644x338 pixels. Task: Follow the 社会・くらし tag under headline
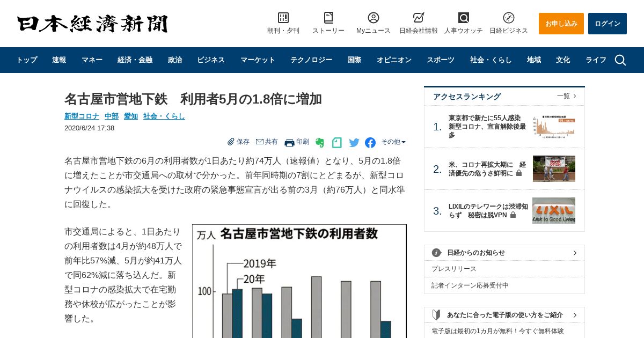[x=164, y=116]
